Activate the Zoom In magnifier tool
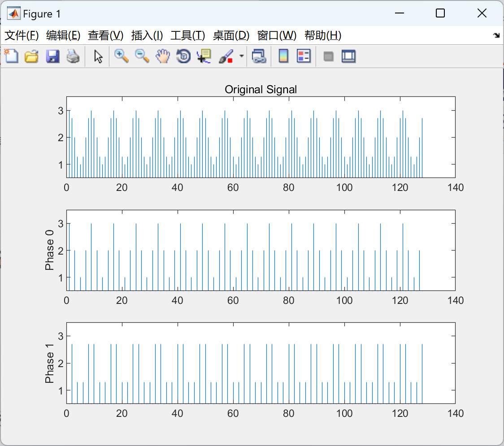The width and height of the screenshot is (504, 446). [x=122, y=56]
